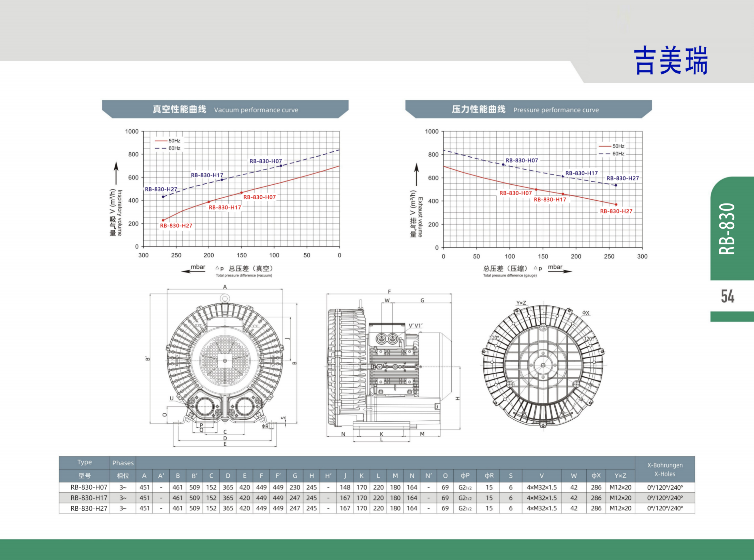The height and width of the screenshot is (560, 754).
Task: Click X-Bohrungen X-Holes header cell
Action: pyautogui.click(x=665, y=470)
